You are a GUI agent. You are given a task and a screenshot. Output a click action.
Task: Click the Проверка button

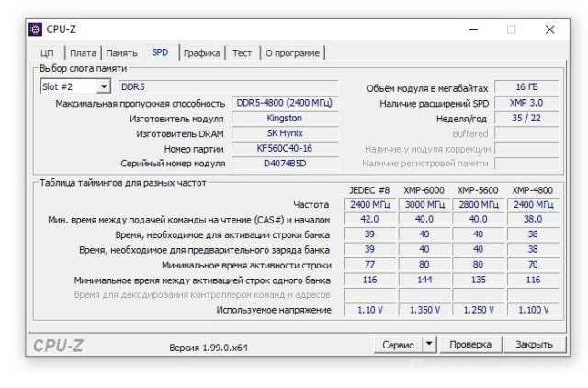pos(469,345)
